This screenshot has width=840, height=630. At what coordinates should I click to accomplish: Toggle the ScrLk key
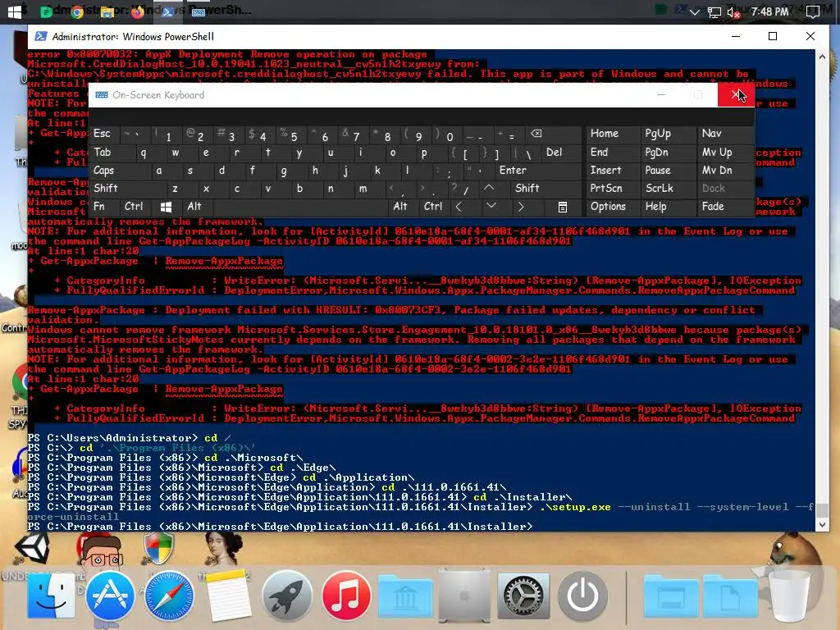click(668, 189)
